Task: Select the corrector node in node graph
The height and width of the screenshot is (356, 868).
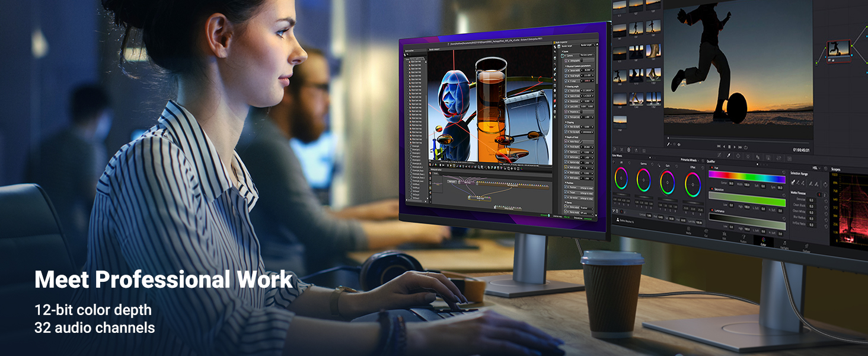Action: 838,49
